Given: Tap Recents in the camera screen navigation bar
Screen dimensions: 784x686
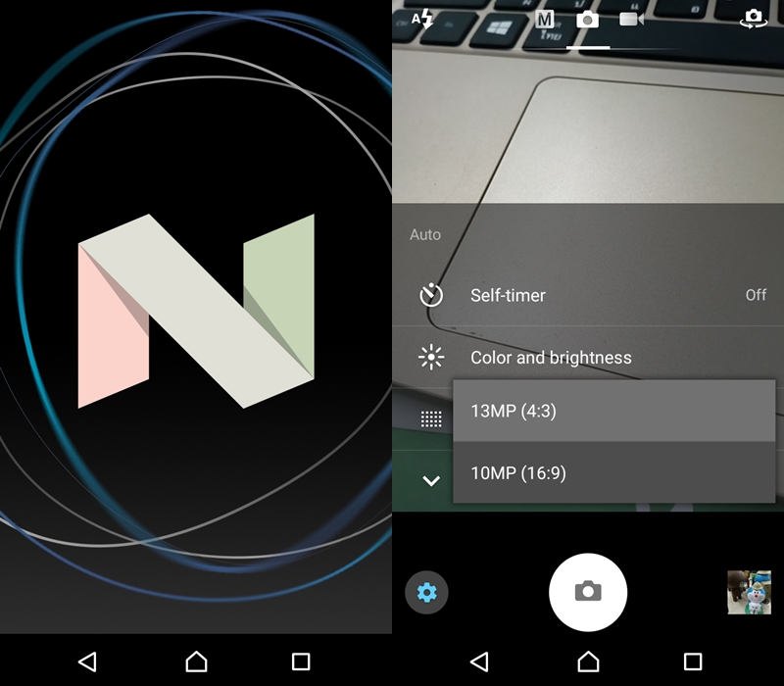Looking at the screenshot, I should (x=693, y=661).
